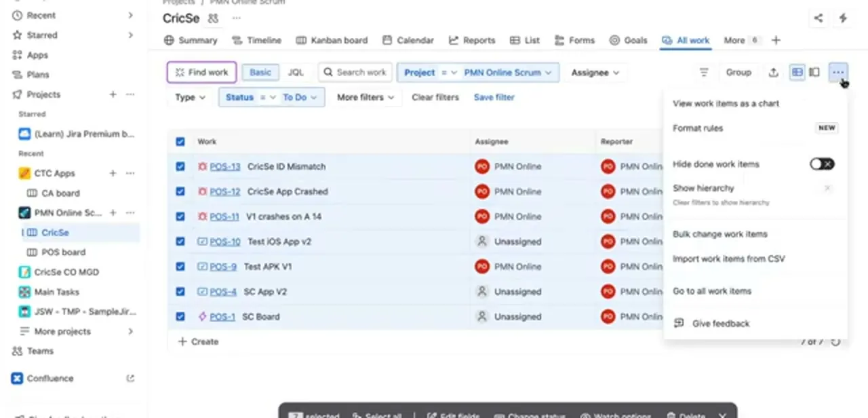Click the team icon beside the CricSe title
This screenshot has width=868, height=418.
(214, 18)
